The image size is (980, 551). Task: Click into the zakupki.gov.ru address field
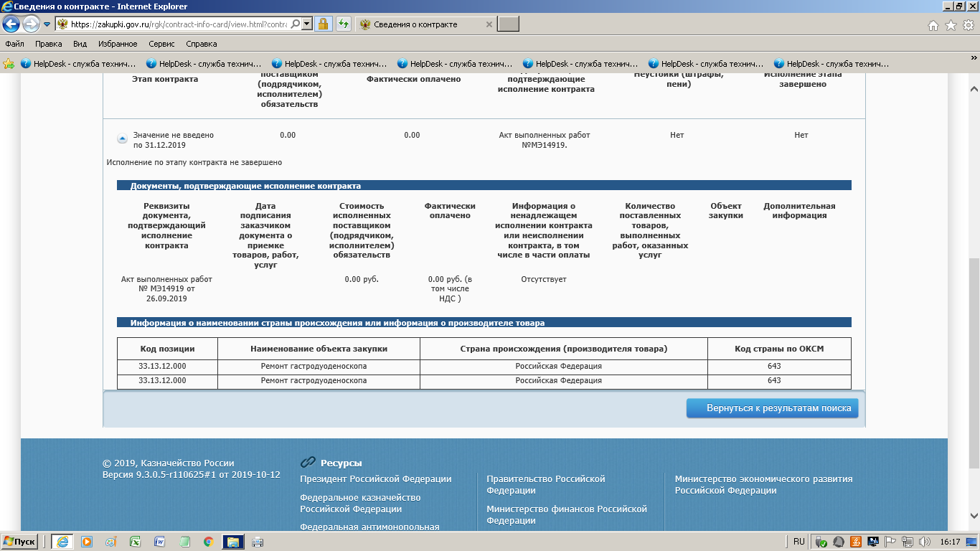pyautogui.click(x=179, y=24)
